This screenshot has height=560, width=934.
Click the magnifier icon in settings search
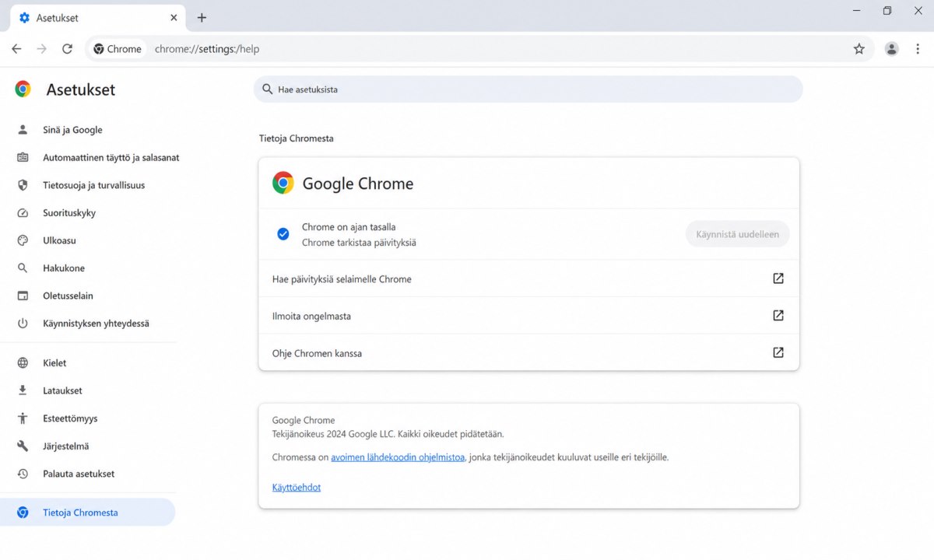[268, 89]
